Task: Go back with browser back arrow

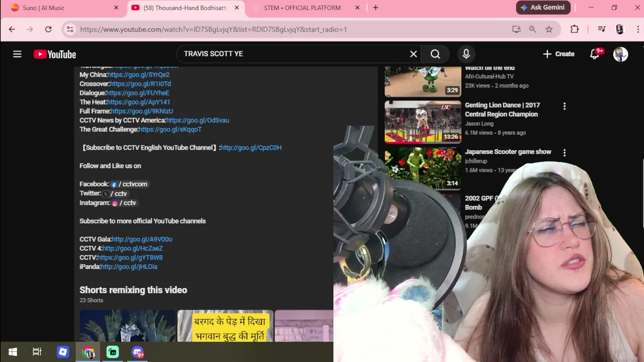Action: [12, 29]
